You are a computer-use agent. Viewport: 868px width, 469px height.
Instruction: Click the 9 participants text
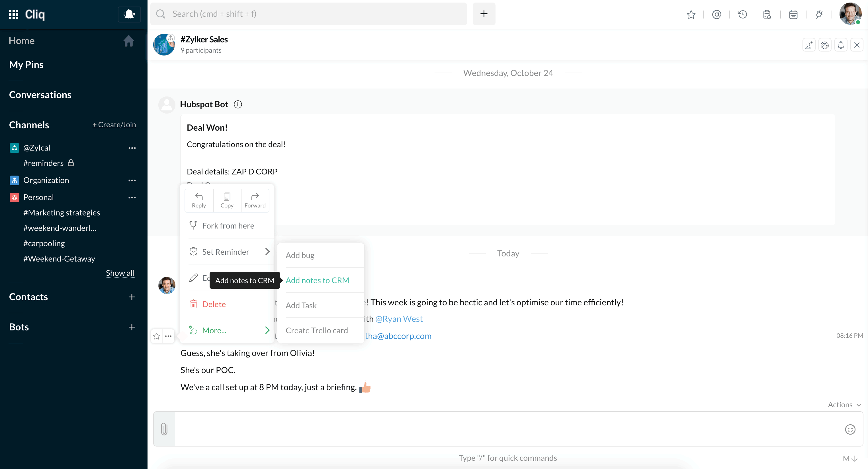coord(201,50)
